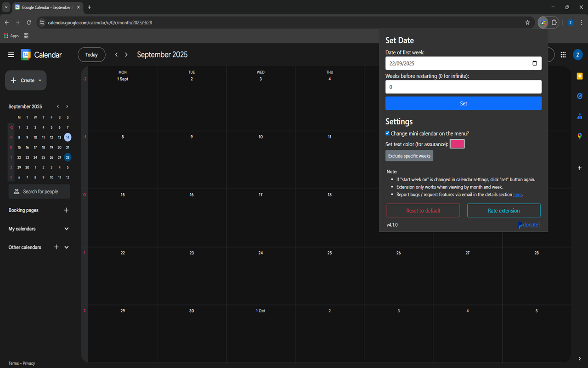The image size is (588, 368).
Task: Open the Create dropdown arrow
Action: (x=40, y=80)
